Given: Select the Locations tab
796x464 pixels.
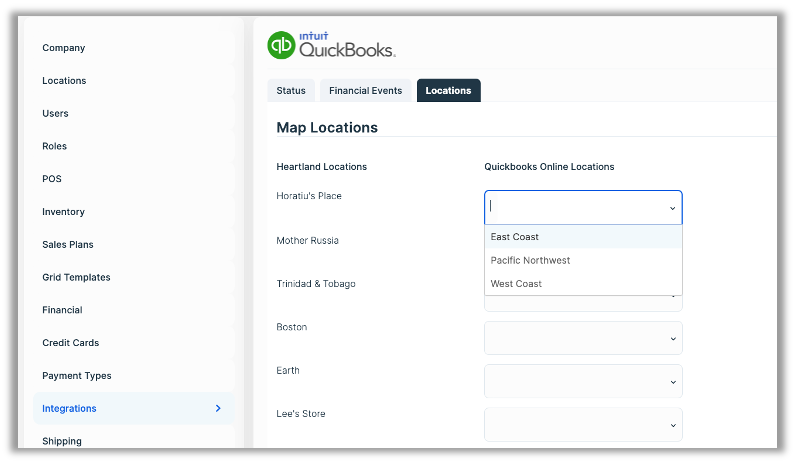Looking at the screenshot, I should [x=448, y=91].
